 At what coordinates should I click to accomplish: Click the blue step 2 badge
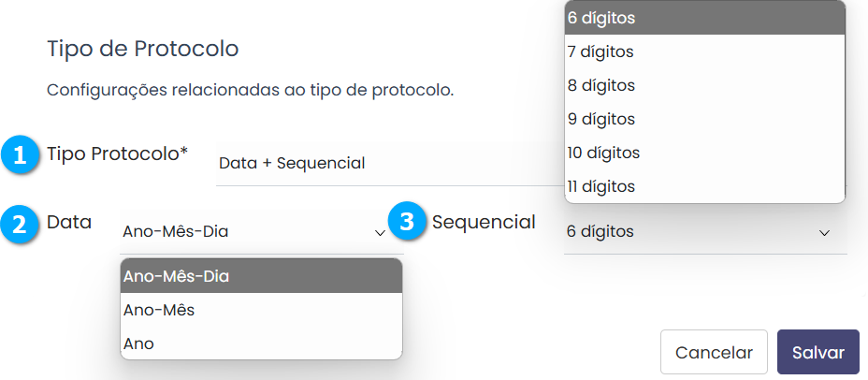click(19, 225)
